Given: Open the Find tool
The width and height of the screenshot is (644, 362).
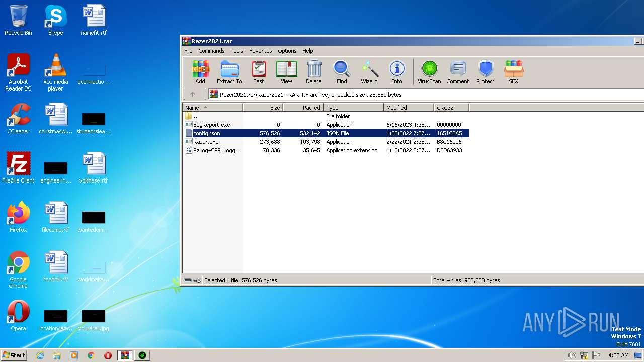Looking at the screenshot, I should [x=342, y=72].
